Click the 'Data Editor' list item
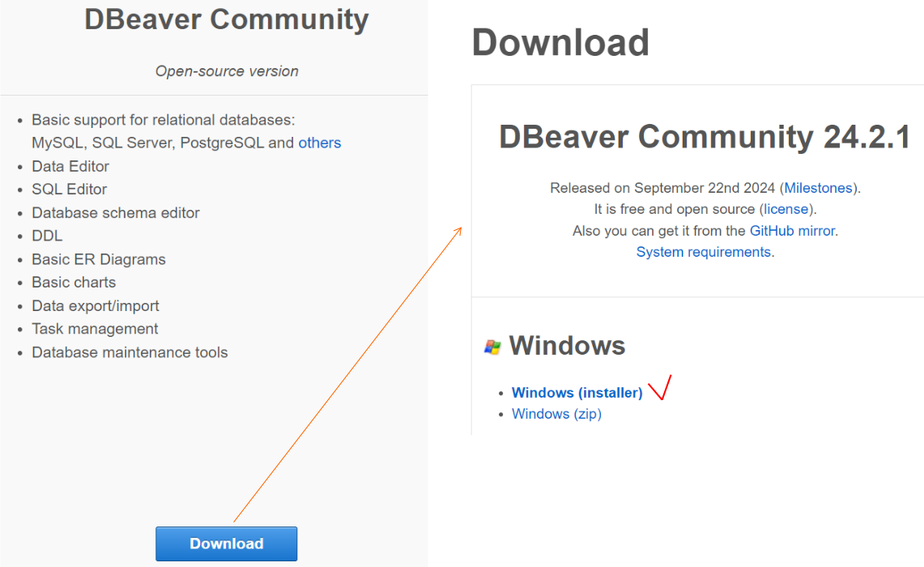Viewport: 924px width, 567px height. pyautogui.click(x=70, y=166)
